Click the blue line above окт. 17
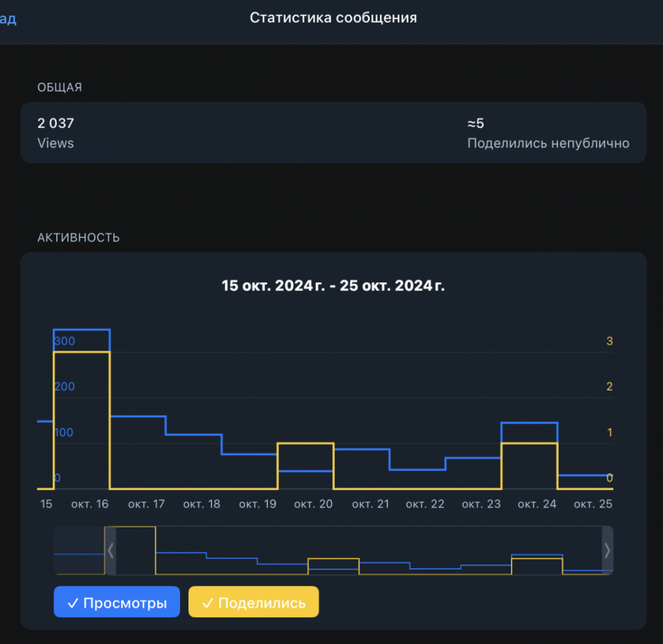663x644 pixels. click(138, 417)
